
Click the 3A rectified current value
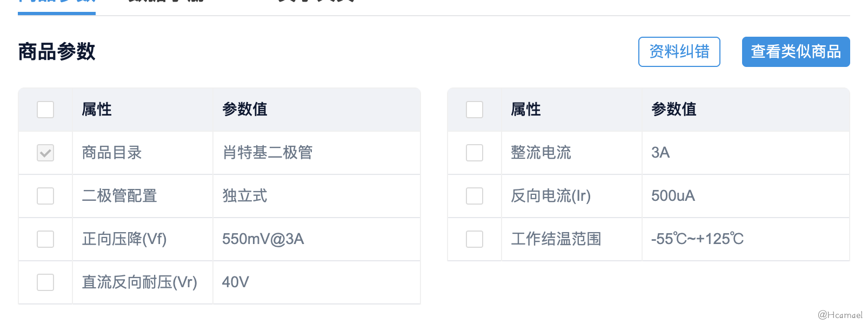coord(660,153)
